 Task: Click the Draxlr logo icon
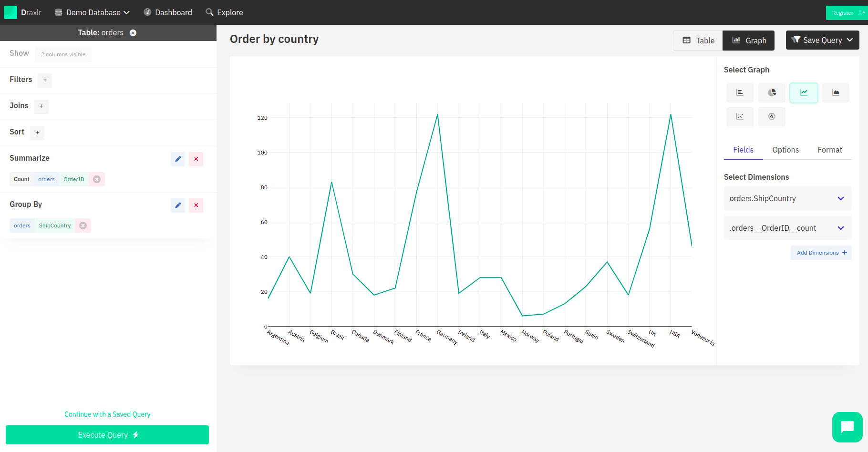point(10,12)
